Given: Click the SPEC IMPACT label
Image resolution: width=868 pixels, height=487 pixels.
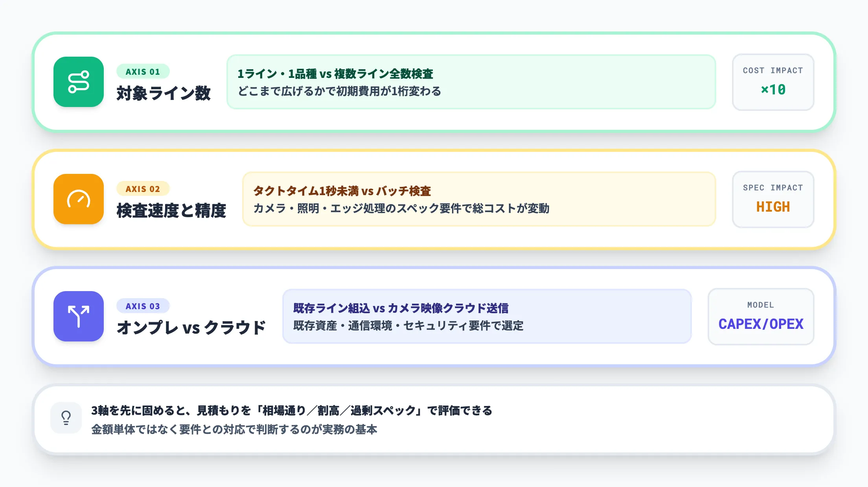Looking at the screenshot, I should coord(773,188).
